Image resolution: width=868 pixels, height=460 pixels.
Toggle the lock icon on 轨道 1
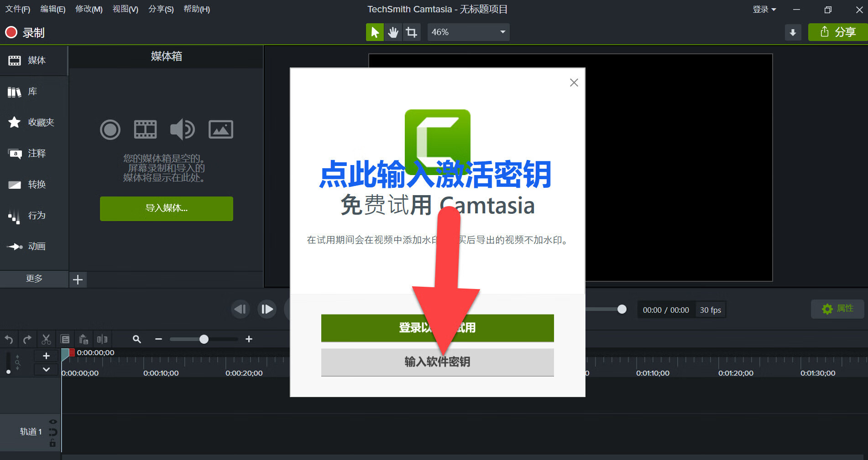coord(53,443)
